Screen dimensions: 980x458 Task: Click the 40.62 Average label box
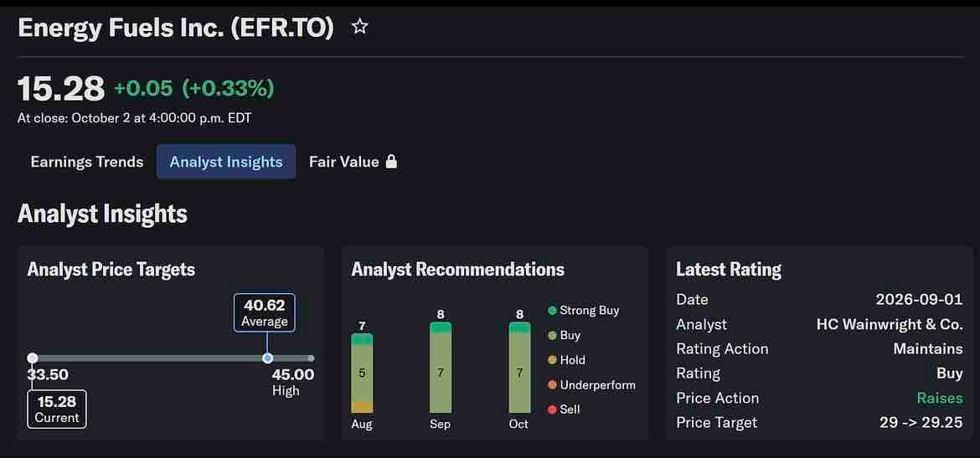(265, 312)
